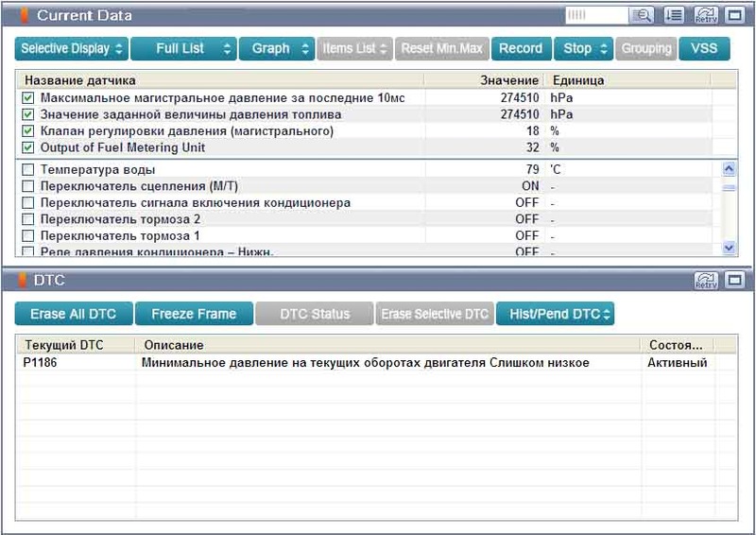Check the Переключатель тормоза 2 box
The image size is (756, 535).
[28, 219]
